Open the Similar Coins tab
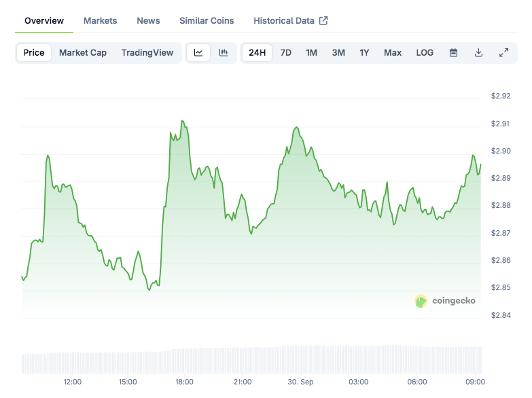Screen dimensions: 532x398 (x=207, y=20)
